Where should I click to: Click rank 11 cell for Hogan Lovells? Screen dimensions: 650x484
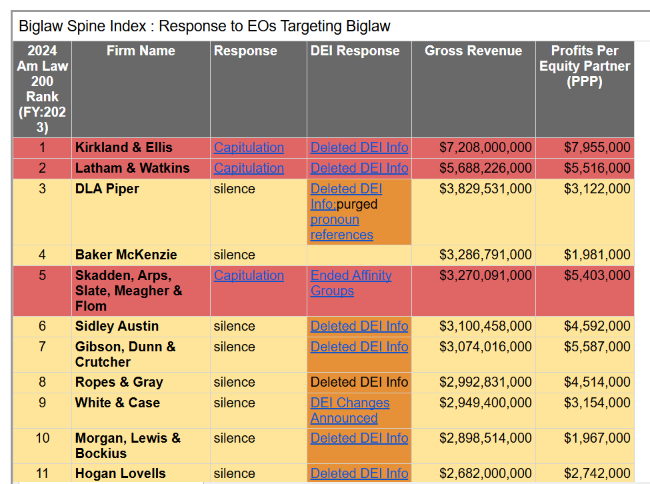coord(42,474)
